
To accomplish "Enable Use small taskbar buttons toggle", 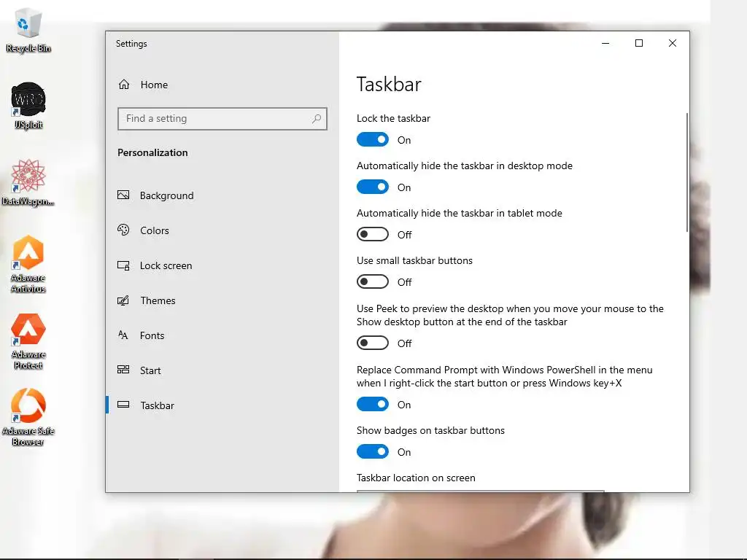I will (x=373, y=281).
